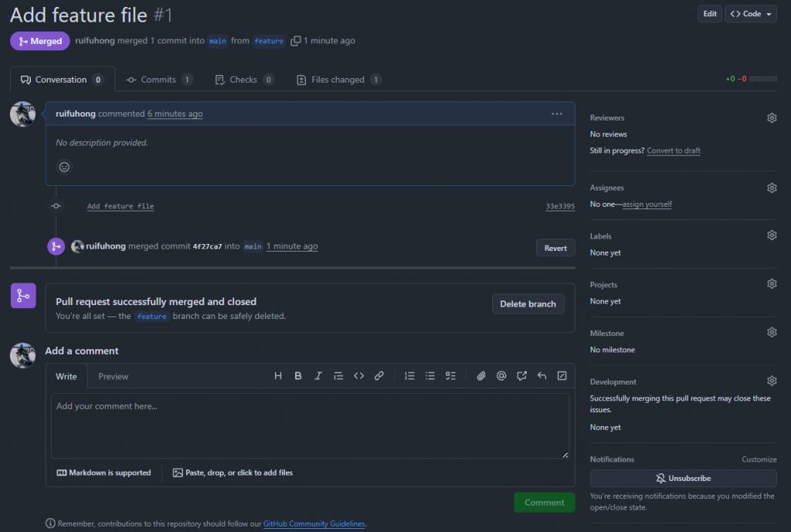791x532 pixels.
Task: Apply italic formatting in comment toolbar
Action: point(318,376)
